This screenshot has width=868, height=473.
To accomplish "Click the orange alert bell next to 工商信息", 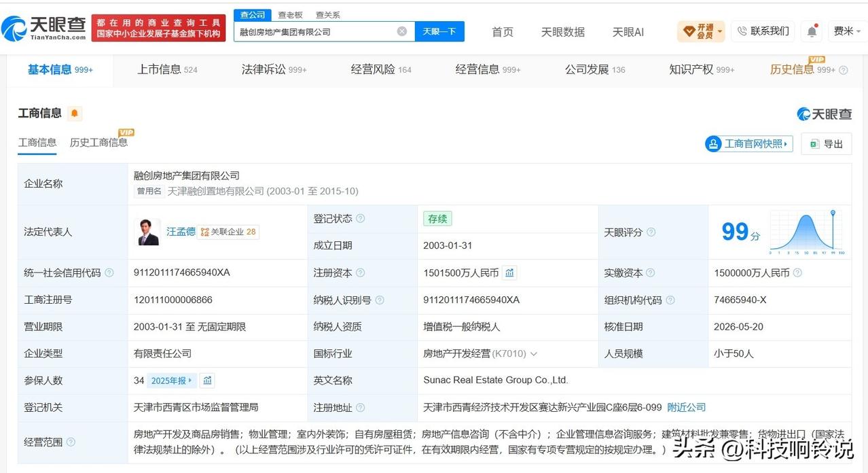I will click(x=74, y=113).
